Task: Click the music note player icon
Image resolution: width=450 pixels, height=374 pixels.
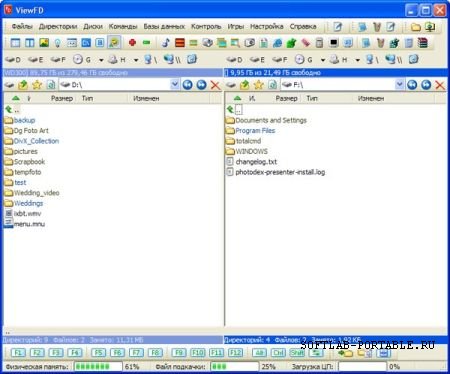Action: click(166, 43)
